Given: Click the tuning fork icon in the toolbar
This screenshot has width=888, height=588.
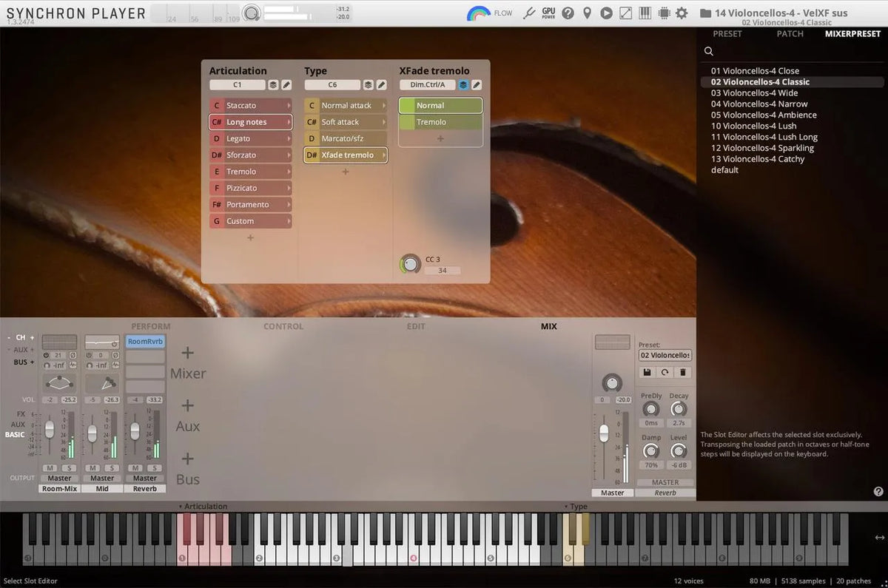Looking at the screenshot, I should point(531,13).
